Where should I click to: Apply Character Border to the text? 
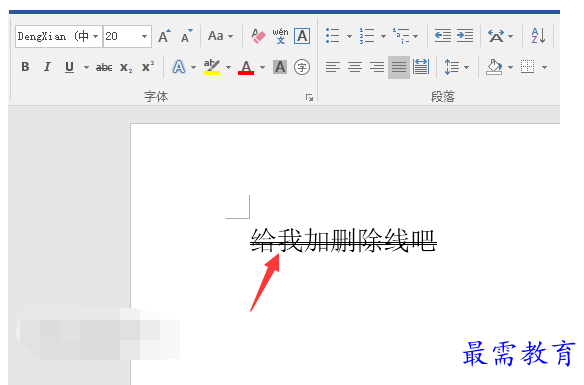302,36
